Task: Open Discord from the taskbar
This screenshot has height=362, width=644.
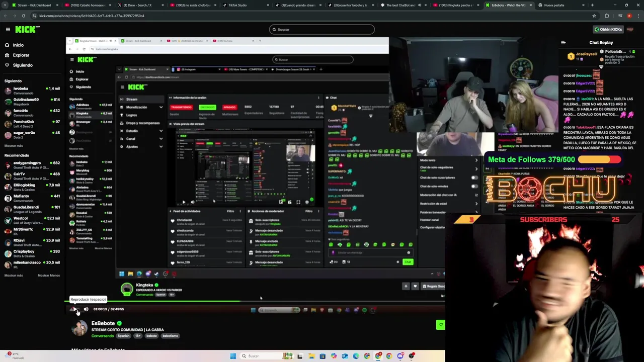Action: [x=400, y=356]
